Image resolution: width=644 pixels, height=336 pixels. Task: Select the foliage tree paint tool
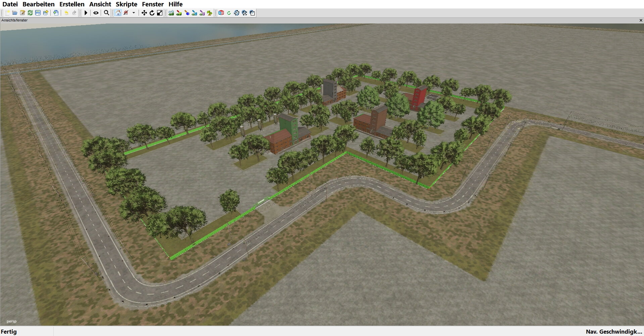tap(210, 13)
